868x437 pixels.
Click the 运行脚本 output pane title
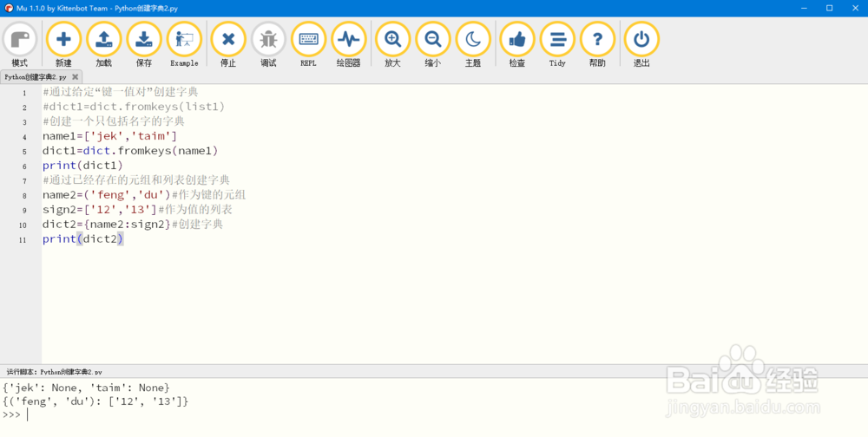[54, 372]
